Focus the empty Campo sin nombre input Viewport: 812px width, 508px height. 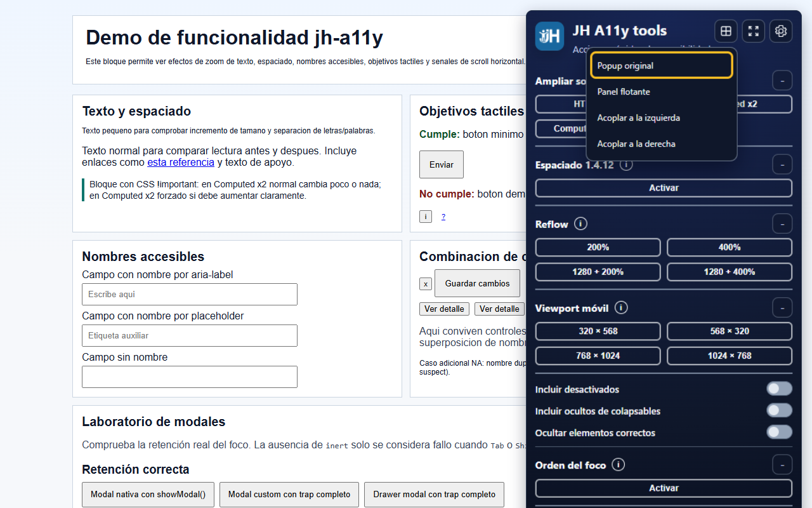pos(190,377)
